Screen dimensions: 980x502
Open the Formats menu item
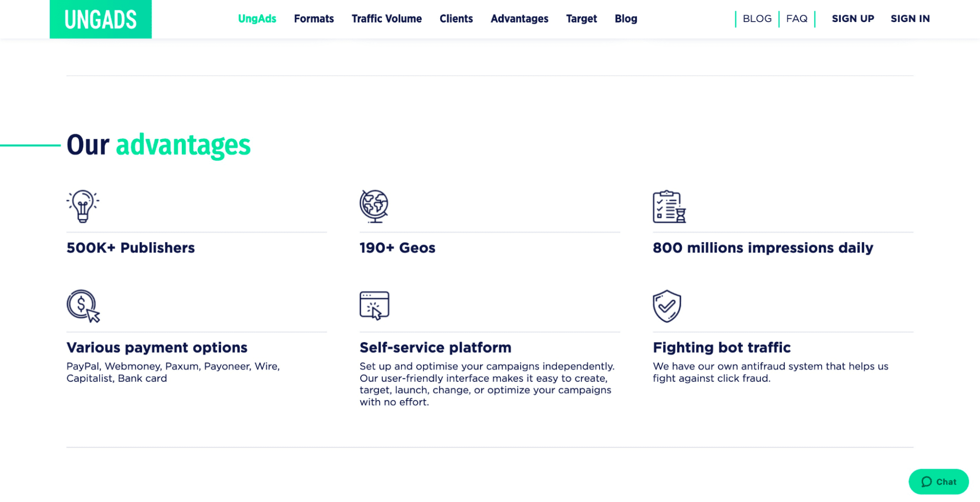click(x=313, y=19)
